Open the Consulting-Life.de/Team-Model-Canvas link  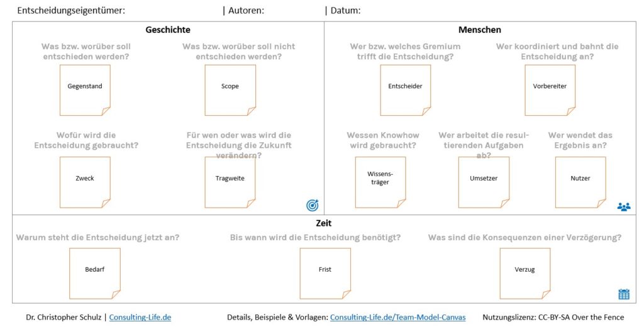399,318
